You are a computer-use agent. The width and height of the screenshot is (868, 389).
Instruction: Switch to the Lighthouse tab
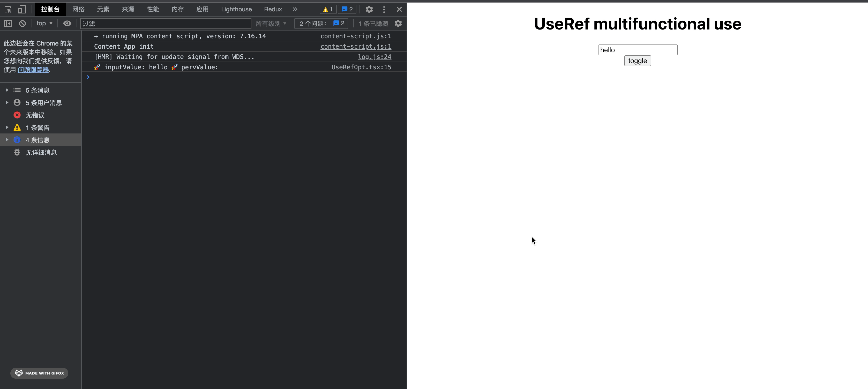pyautogui.click(x=236, y=9)
